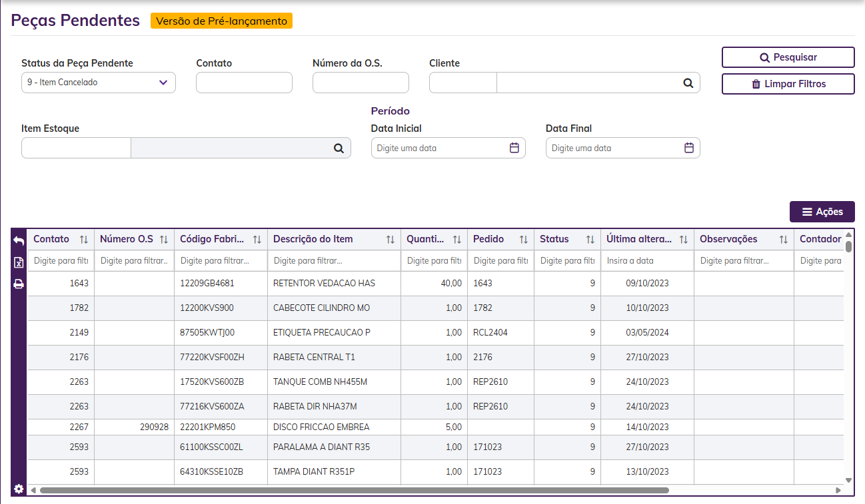Click the Observações column header

[728, 239]
